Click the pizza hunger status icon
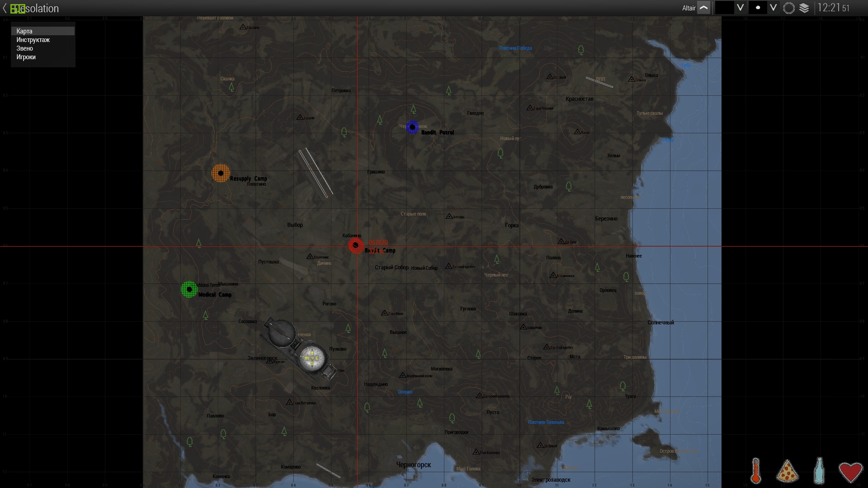Image resolution: width=868 pixels, height=488 pixels. (788, 472)
